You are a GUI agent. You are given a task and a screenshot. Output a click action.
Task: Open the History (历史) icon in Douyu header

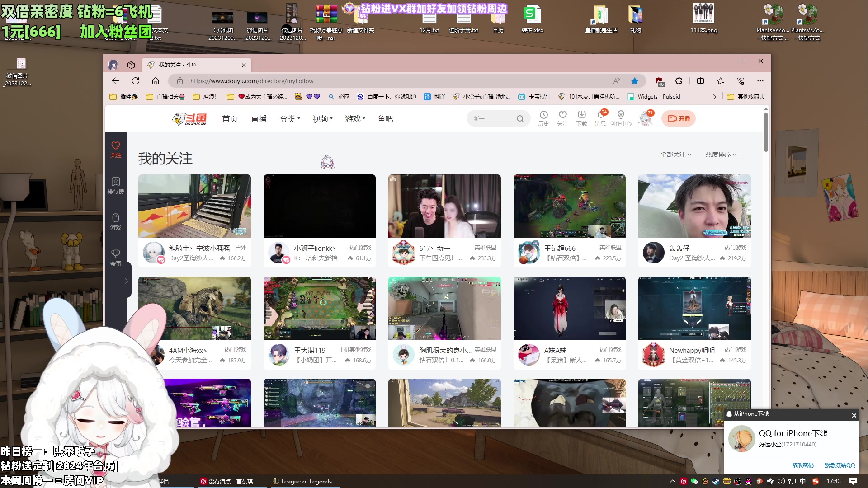543,115
